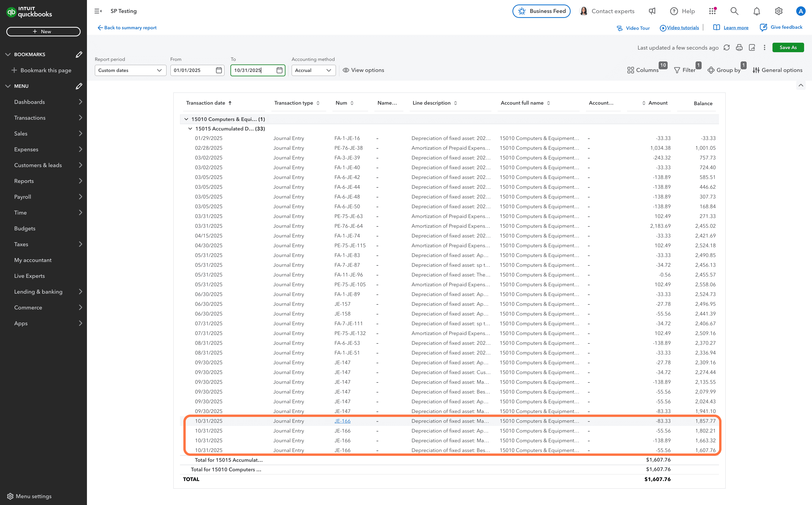Export the report

752,47
